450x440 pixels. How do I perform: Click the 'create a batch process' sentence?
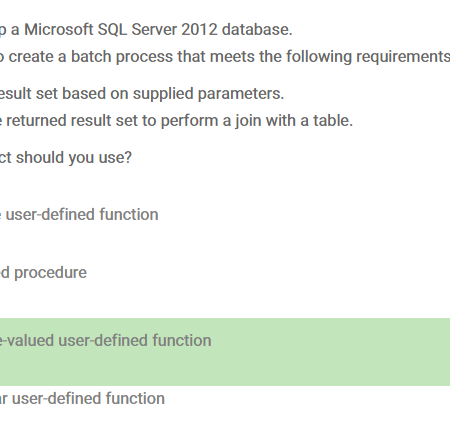coord(225,57)
